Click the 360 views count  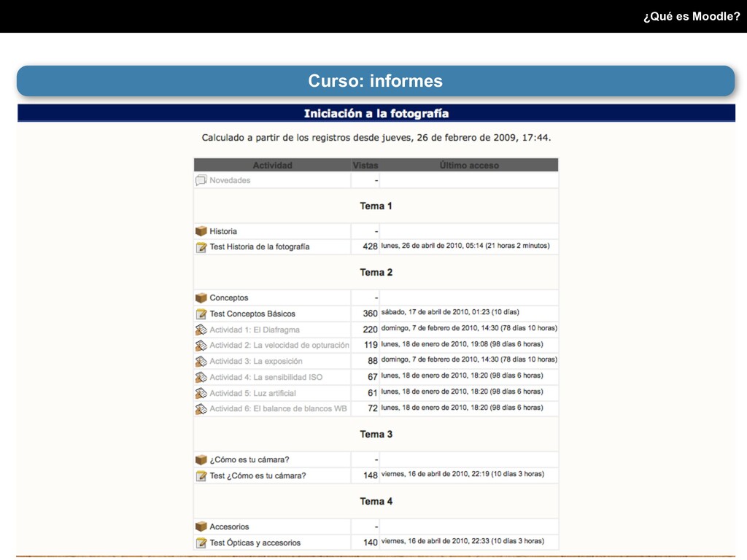click(370, 314)
